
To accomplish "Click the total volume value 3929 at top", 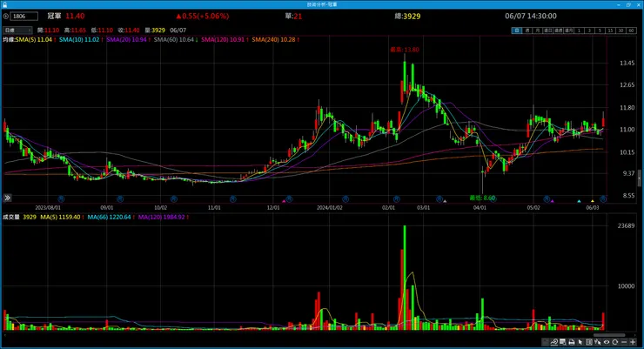I will coord(412,17).
